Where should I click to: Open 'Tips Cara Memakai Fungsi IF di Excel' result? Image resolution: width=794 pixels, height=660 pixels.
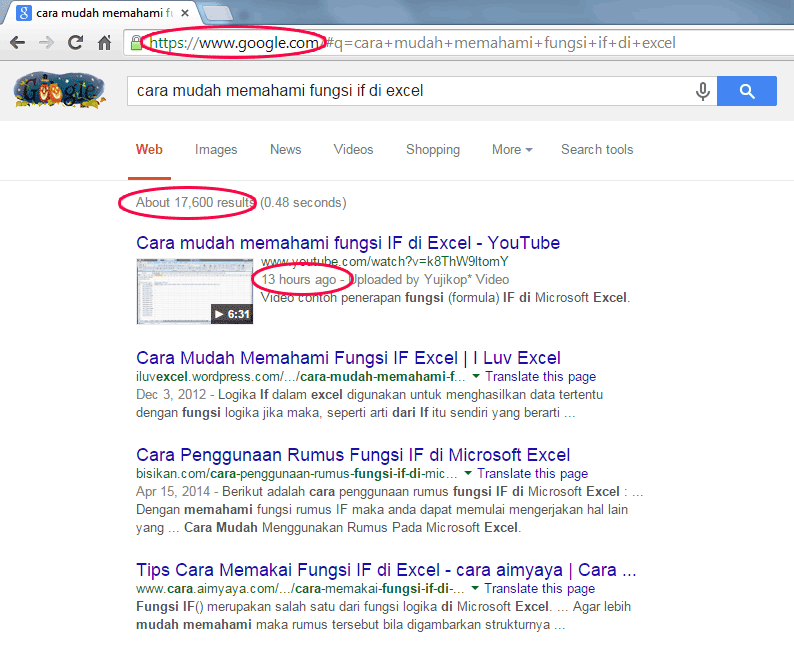pyautogui.click(x=386, y=570)
